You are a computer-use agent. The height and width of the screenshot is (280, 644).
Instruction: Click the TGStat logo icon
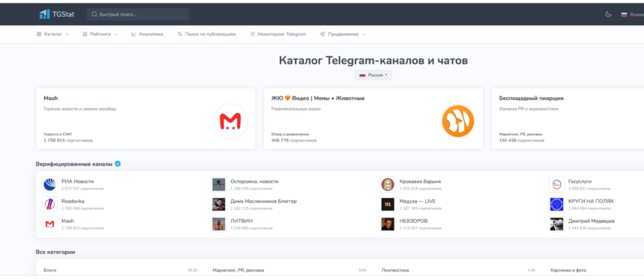[45, 14]
